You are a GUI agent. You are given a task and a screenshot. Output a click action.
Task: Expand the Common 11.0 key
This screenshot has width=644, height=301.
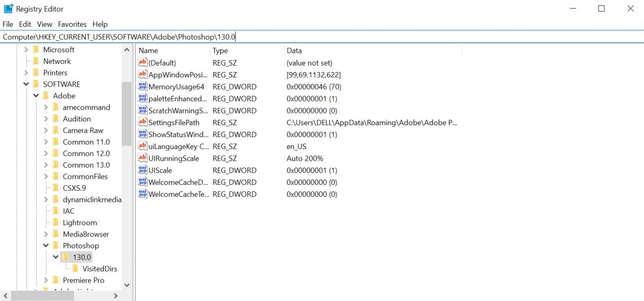(46, 142)
